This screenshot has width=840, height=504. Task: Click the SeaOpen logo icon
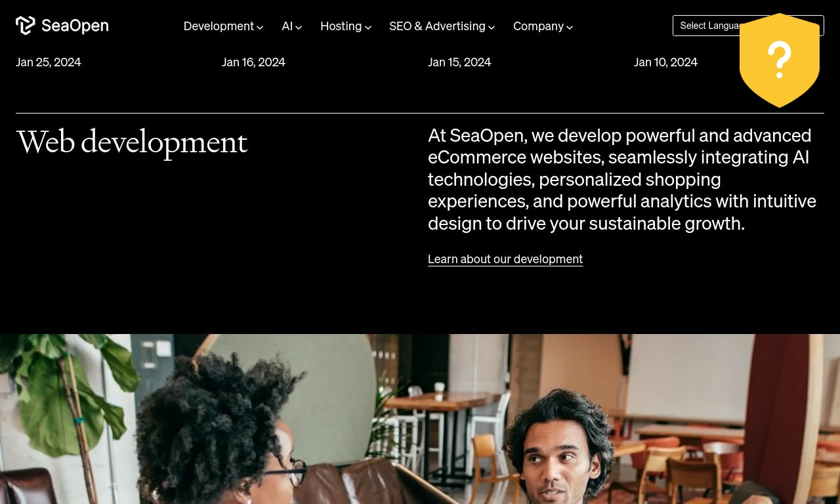click(26, 26)
